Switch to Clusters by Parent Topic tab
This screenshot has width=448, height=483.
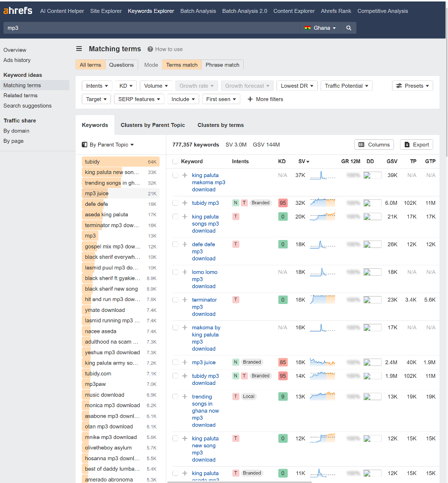click(153, 125)
